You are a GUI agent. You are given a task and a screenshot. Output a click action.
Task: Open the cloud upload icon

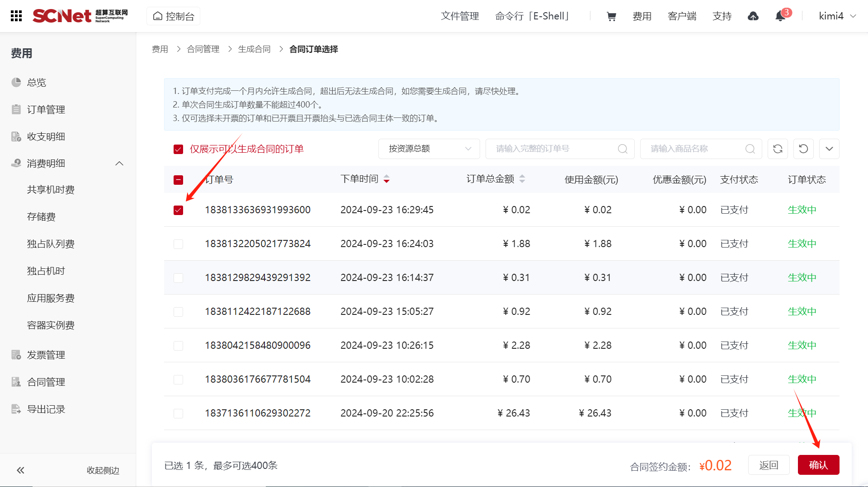pyautogui.click(x=753, y=16)
